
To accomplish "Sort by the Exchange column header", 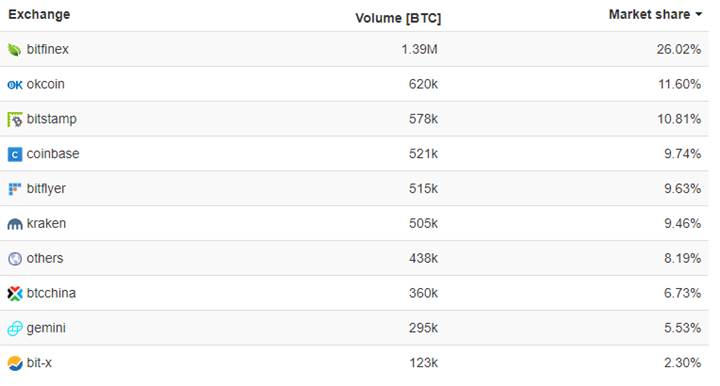I will point(39,14).
